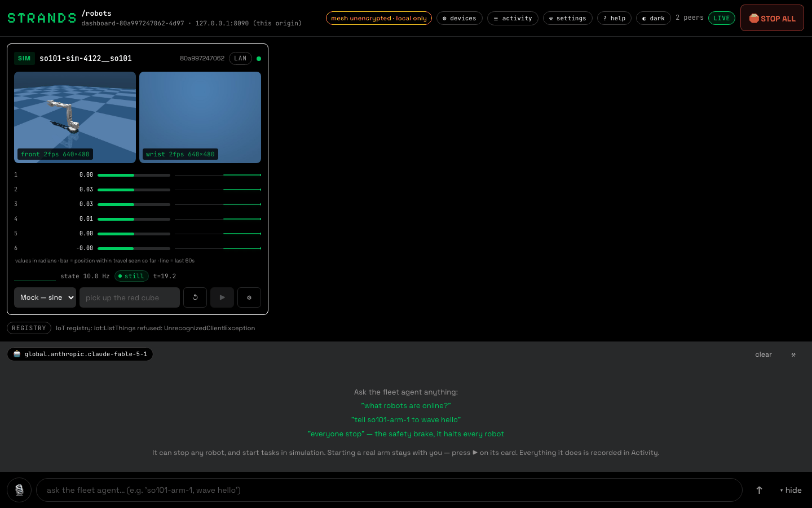Click the microphone icon for voice input
Image resolution: width=812 pixels, height=508 pixels.
point(19,490)
